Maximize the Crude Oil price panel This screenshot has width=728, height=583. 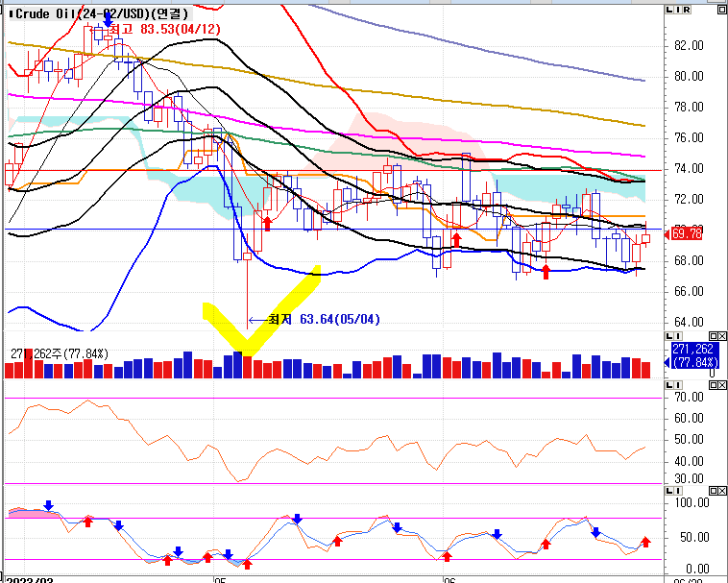(x=722, y=10)
